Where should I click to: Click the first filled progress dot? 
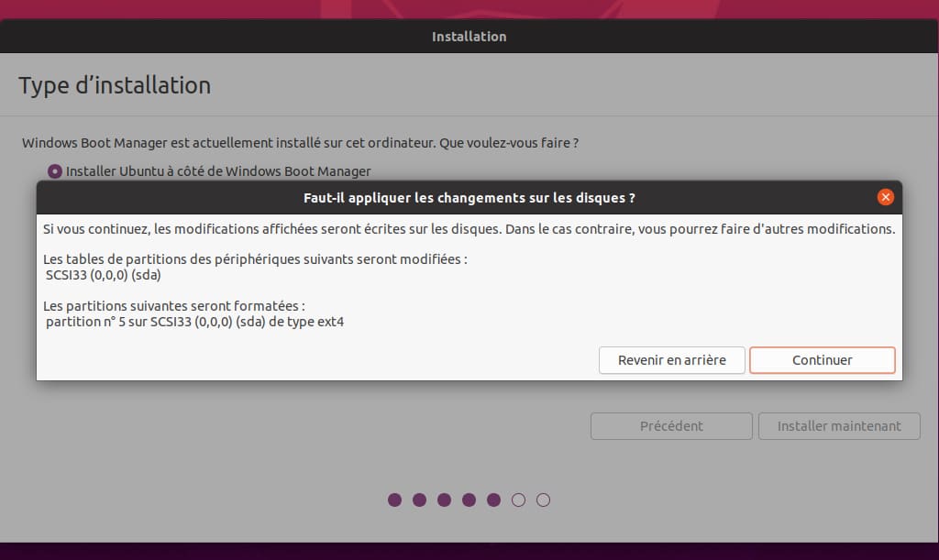tap(395, 500)
